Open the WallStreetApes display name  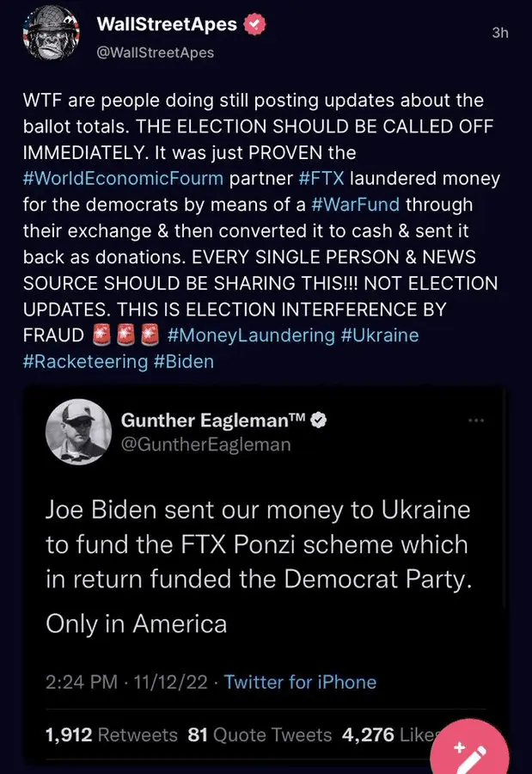167,24
